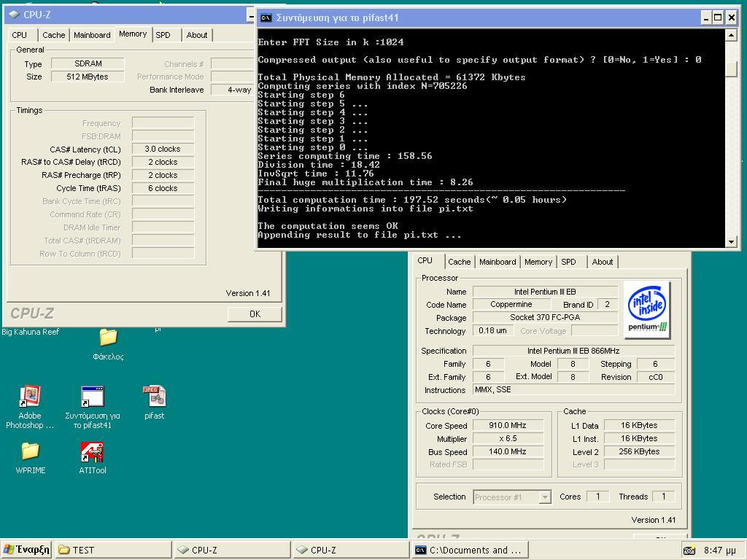Minimize the pifast41 command prompt window
The height and width of the screenshot is (560, 747).
click(707, 18)
